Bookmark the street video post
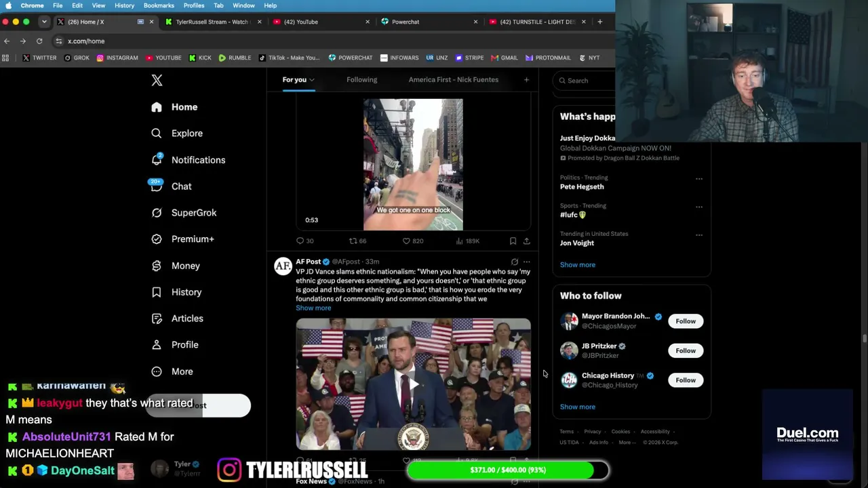The height and width of the screenshot is (488, 868). click(x=513, y=241)
